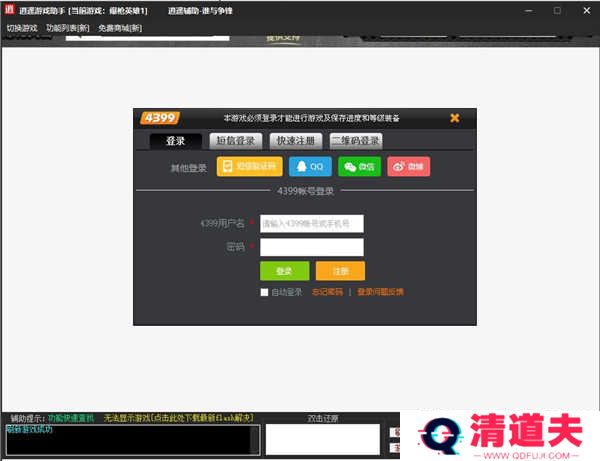Click the 4399 logo in dialog header
The image size is (600, 461).
click(x=160, y=117)
